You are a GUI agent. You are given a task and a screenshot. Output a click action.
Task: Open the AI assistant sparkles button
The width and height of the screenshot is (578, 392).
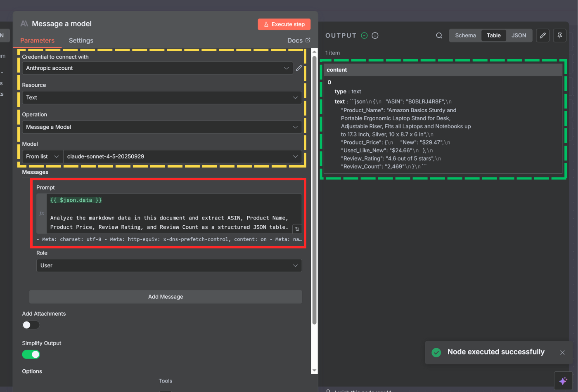564,380
